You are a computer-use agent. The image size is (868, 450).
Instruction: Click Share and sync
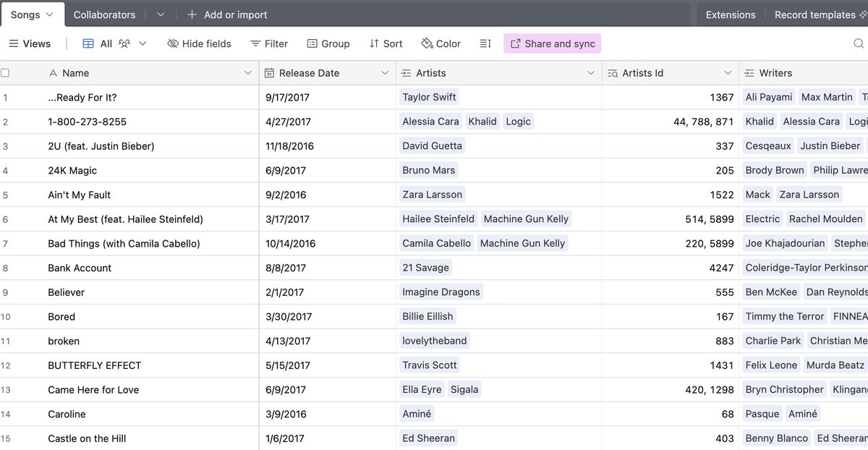coord(553,43)
